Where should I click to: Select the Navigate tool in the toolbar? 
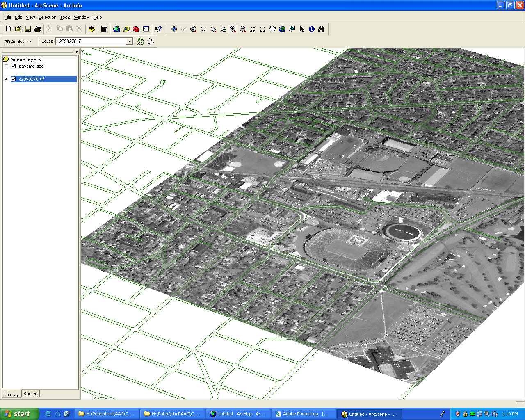pos(173,29)
